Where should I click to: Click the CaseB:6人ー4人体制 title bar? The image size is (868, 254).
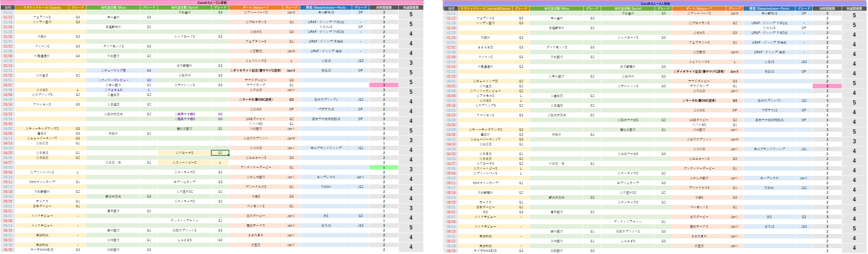(x=655, y=3)
